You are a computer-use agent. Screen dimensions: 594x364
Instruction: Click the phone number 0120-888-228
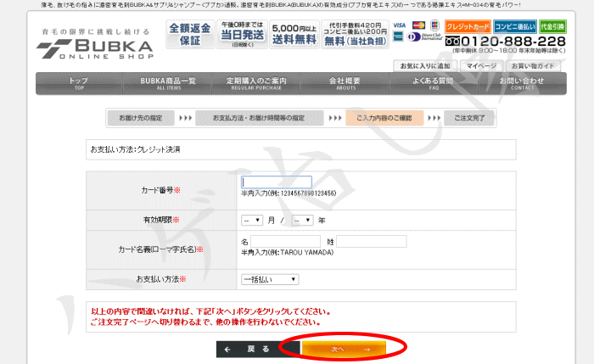click(513, 41)
